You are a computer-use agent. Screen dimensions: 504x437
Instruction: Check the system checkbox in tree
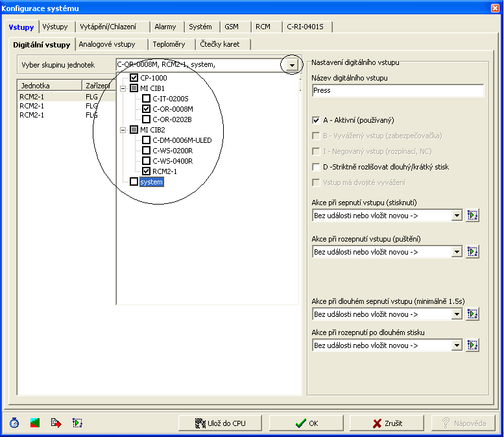tap(134, 182)
